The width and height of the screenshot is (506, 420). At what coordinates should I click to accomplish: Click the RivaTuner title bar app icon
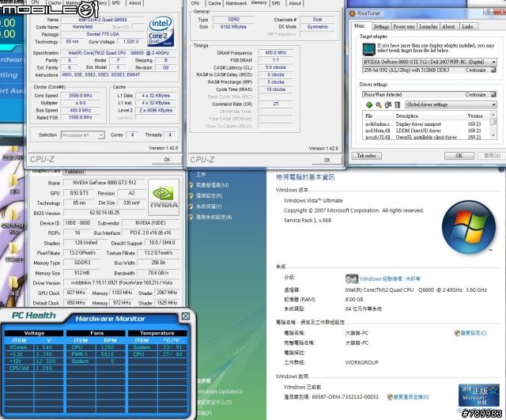353,13
